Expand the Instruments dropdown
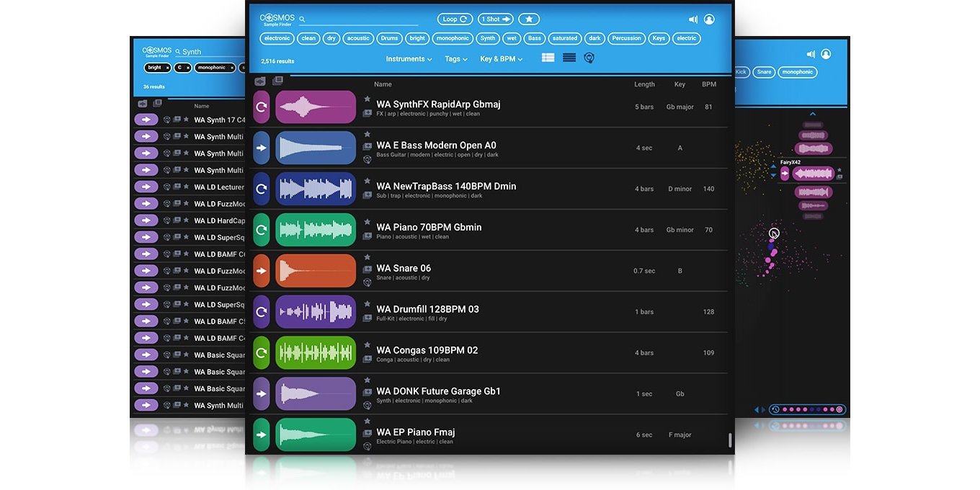 pos(409,59)
